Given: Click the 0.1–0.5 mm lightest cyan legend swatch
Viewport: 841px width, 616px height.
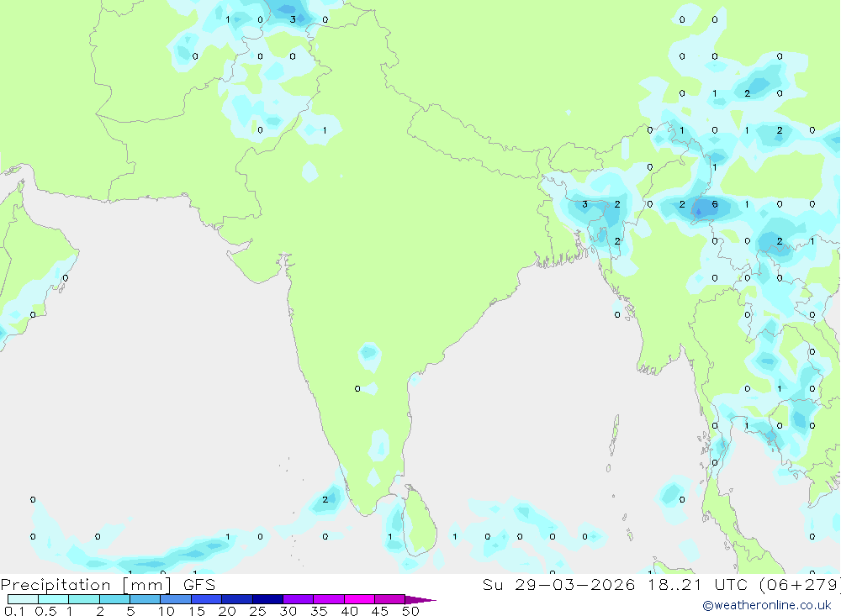Looking at the screenshot, I should pos(23,599).
